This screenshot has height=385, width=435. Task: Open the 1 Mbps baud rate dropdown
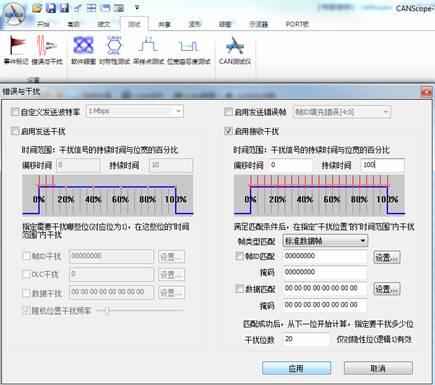point(135,111)
